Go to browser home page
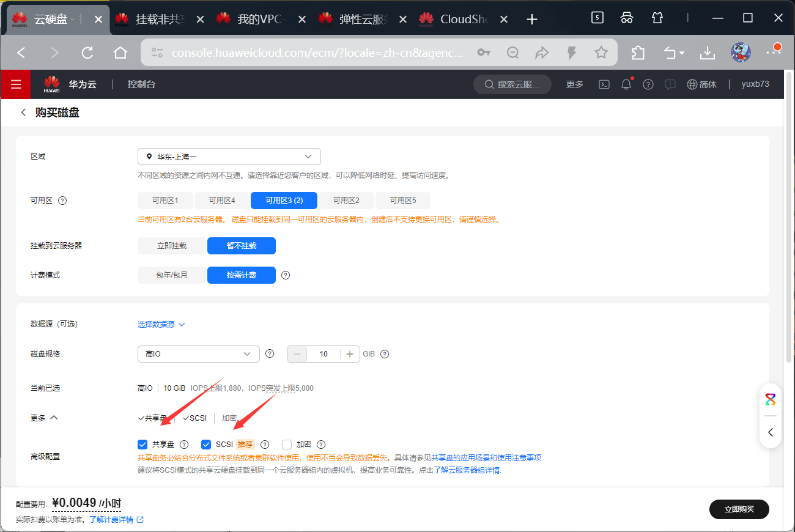The width and height of the screenshot is (795, 532). [x=120, y=53]
